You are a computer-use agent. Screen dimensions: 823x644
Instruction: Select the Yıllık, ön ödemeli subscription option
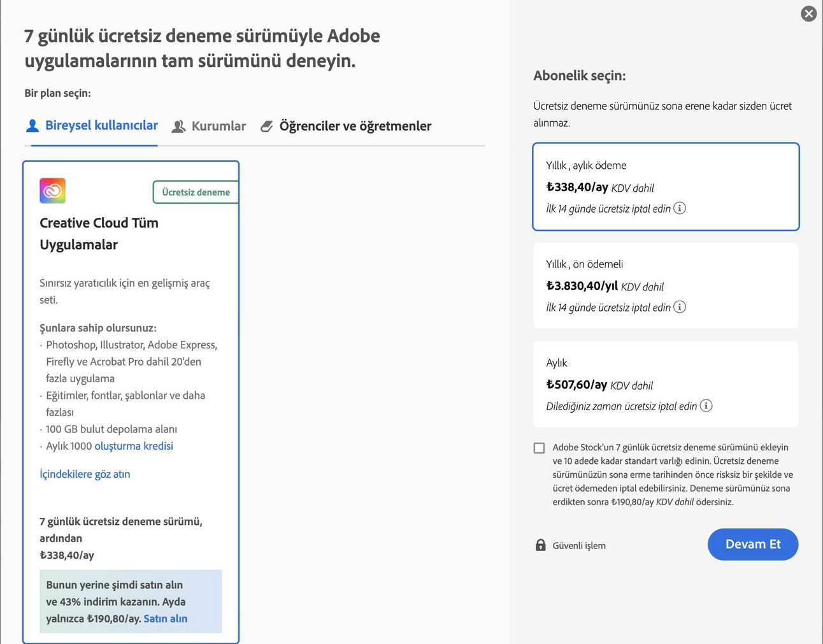click(666, 285)
